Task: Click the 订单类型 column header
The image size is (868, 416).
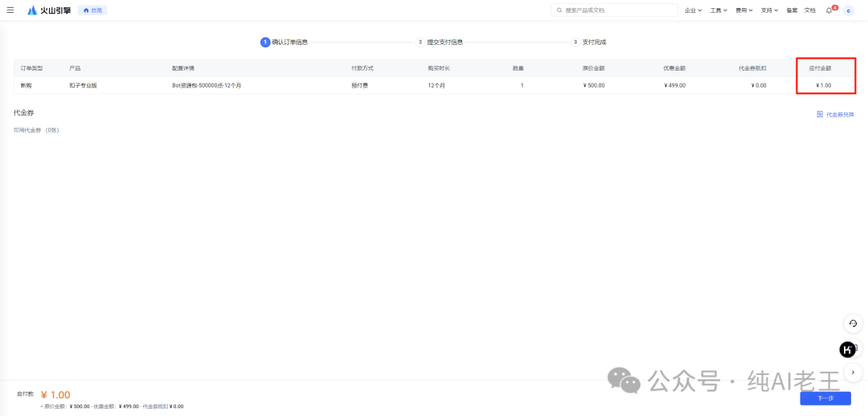Action: (x=31, y=68)
